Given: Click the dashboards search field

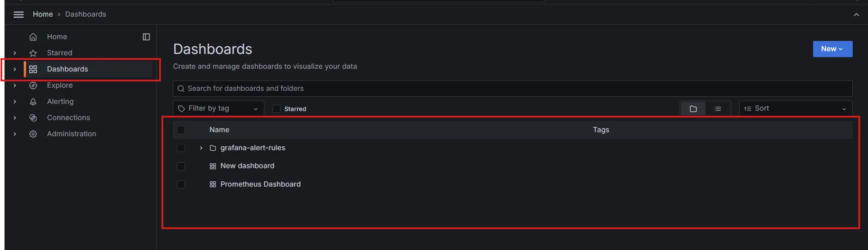Looking at the screenshot, I should click(512, 89).
